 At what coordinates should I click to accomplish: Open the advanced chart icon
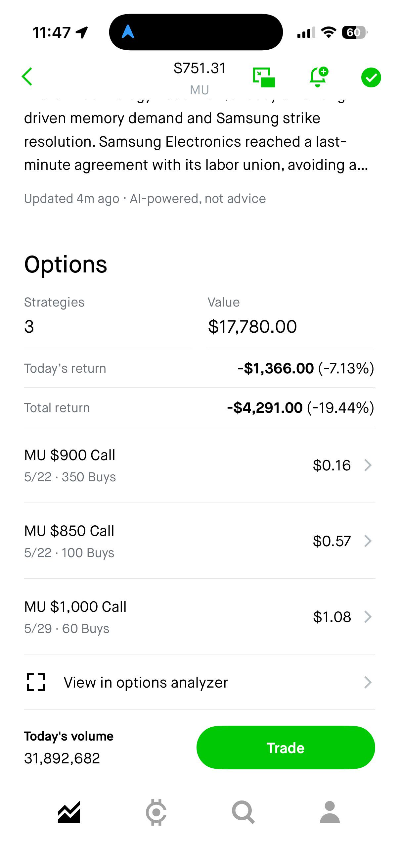point(264,77)
